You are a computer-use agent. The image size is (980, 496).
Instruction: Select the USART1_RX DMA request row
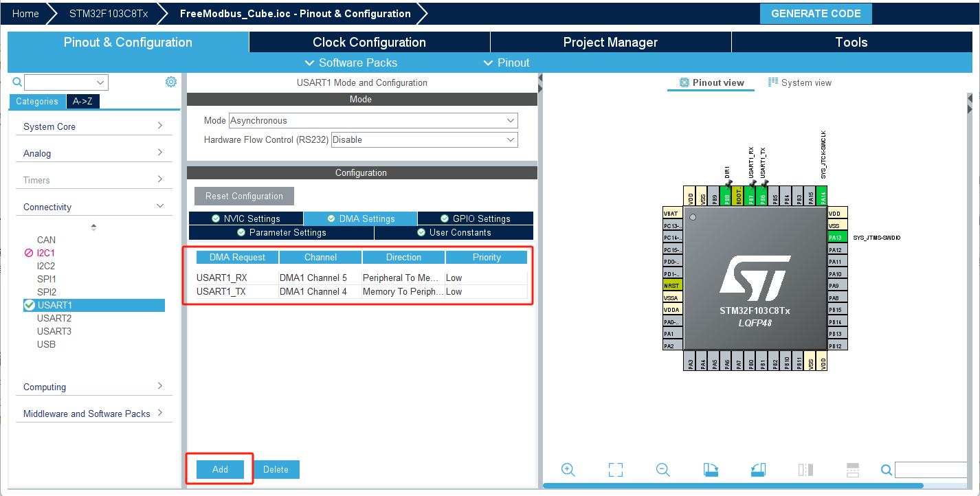click(x=361, y=278)
